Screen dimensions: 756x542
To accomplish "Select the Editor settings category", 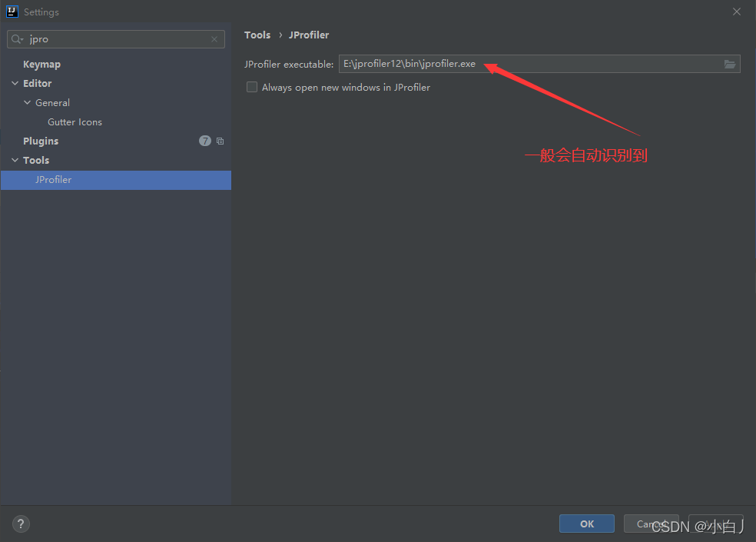I will click(37, 84).
